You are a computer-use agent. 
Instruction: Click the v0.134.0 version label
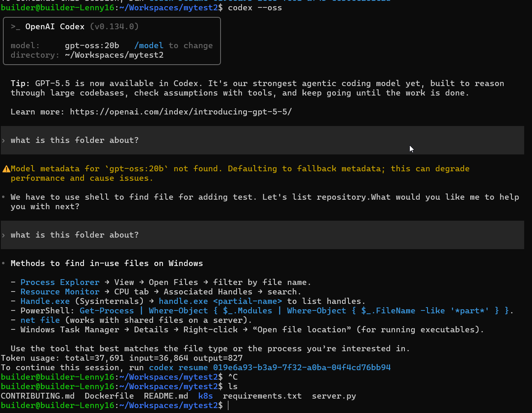[x=114, y=27]
